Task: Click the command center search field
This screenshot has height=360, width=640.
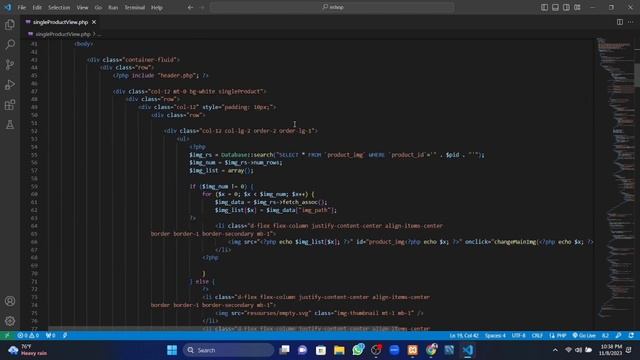Action: 332,7
